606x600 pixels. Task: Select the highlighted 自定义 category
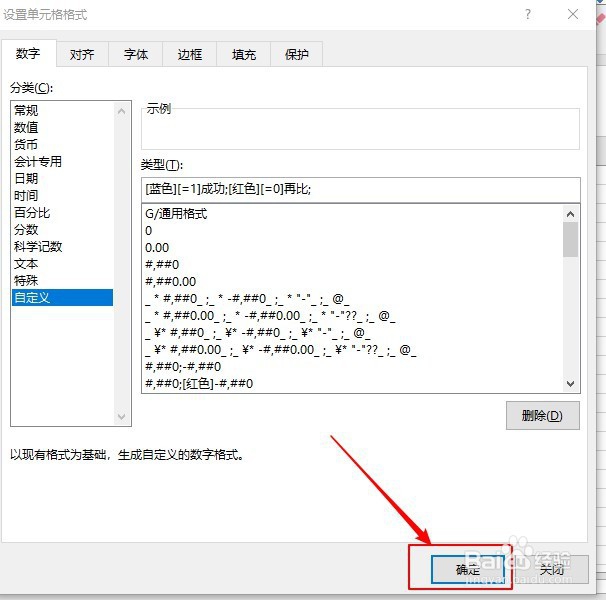coord(62,297)
